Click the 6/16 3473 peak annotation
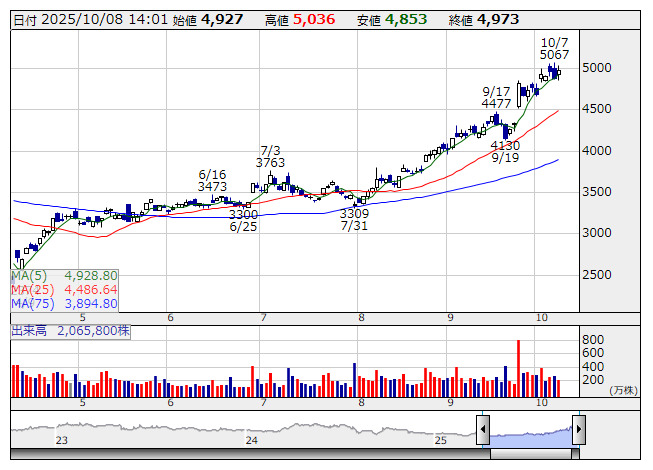The image size is (653, 470). coord(212,180)
